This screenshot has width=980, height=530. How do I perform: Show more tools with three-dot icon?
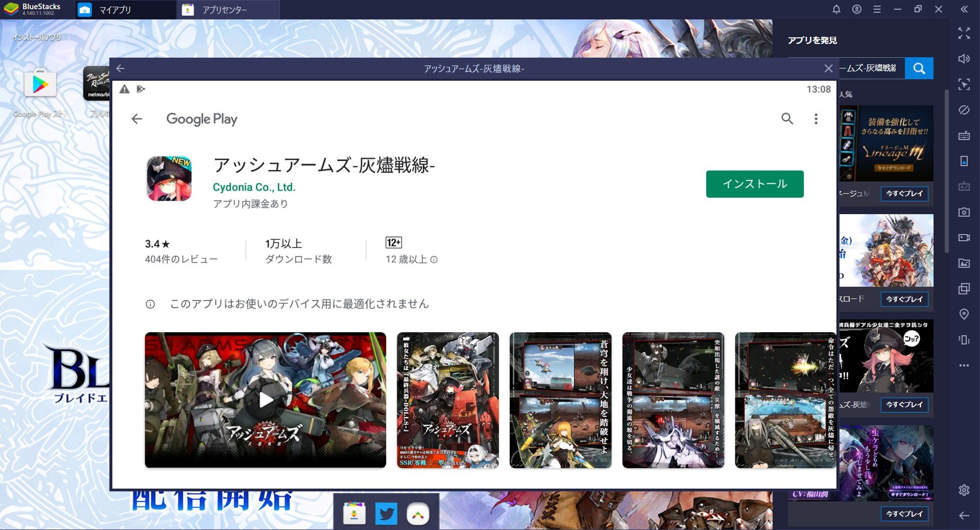click(964, 365)
